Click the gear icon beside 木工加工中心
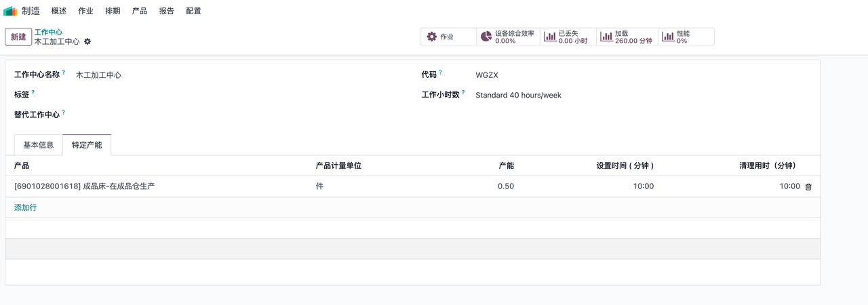This screenshot has width=868, height=305. [x=87, y=41]
